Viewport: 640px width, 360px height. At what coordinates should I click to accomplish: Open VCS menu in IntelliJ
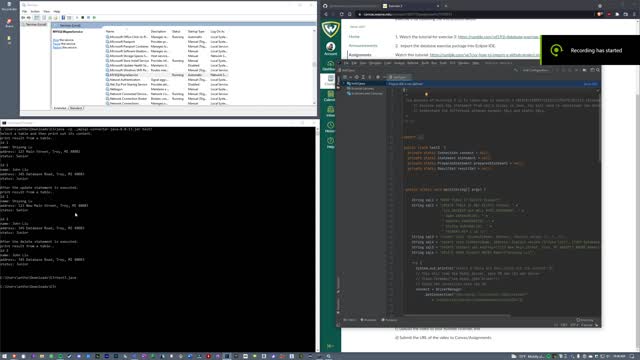(452, 63)
